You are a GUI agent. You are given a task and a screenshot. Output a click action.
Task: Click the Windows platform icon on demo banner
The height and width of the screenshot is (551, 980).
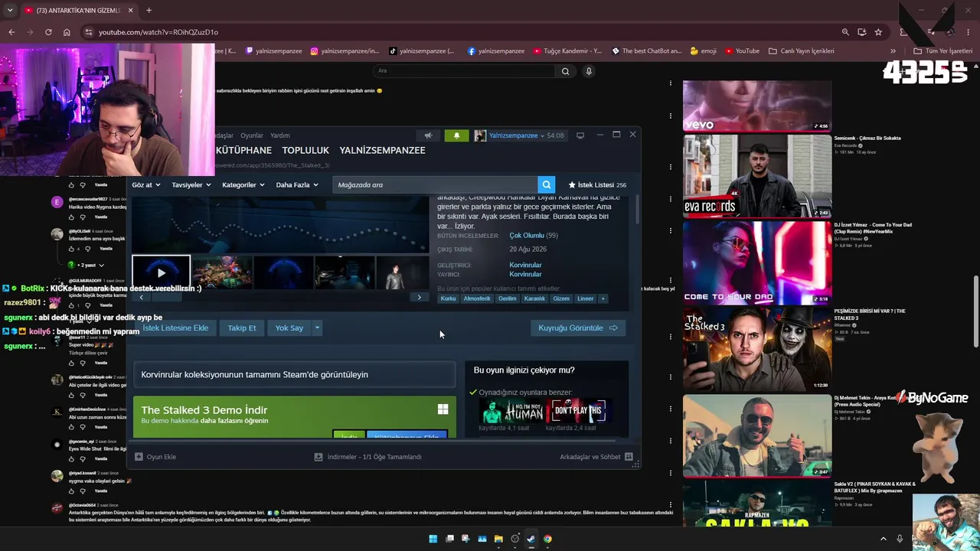(443, 409)
